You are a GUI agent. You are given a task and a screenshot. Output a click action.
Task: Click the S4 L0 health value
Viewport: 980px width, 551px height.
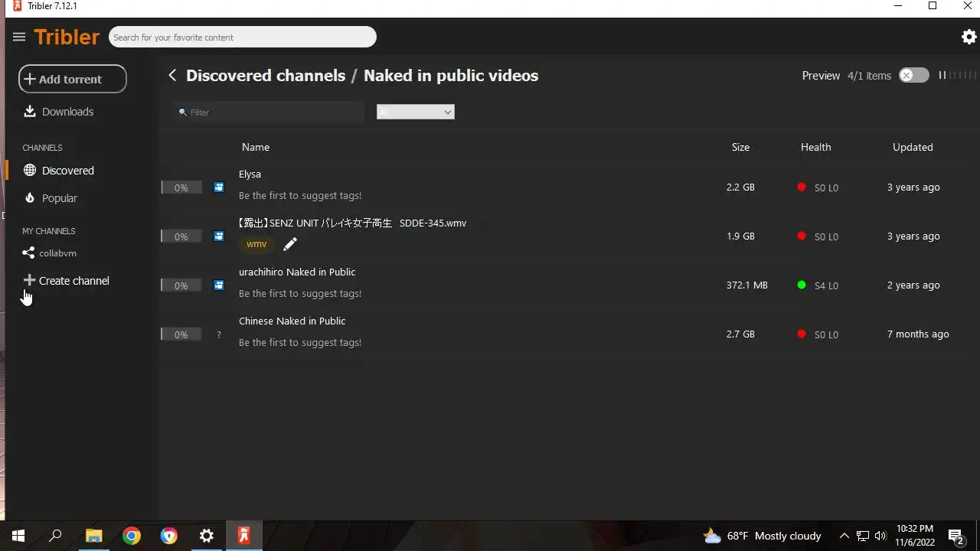point(826,285)
